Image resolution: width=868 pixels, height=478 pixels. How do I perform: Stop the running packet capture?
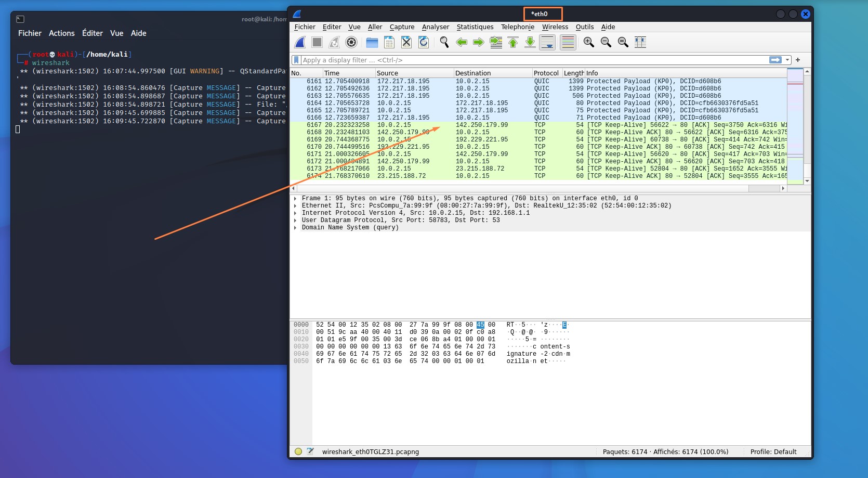(x=317, y=42)
